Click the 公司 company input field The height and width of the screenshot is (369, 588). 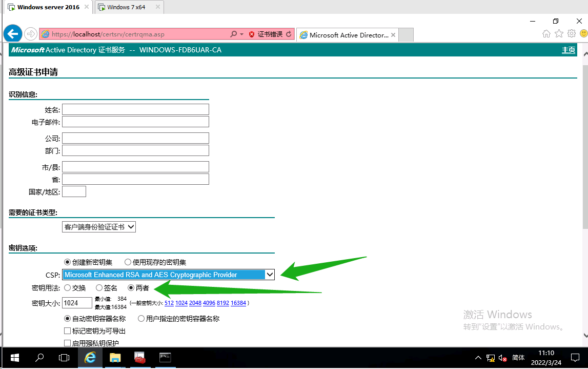(x=135, y=138)
